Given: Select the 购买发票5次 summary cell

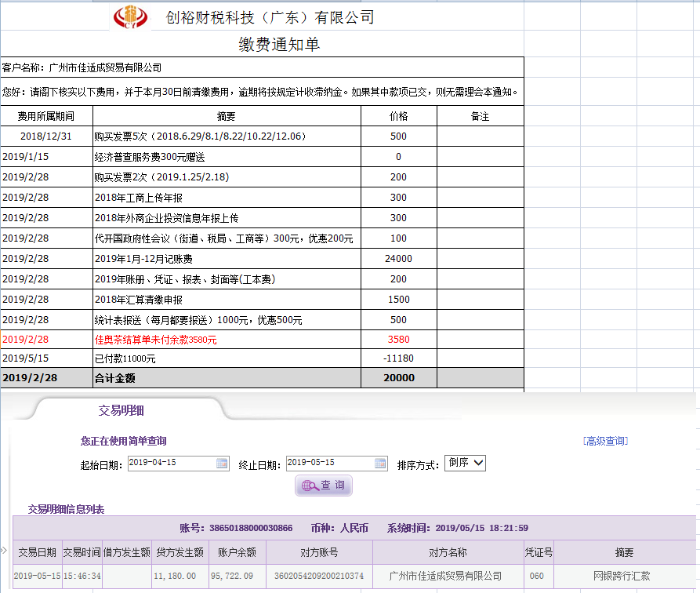Looking at the screenshot, I should [x=227, y=136].
